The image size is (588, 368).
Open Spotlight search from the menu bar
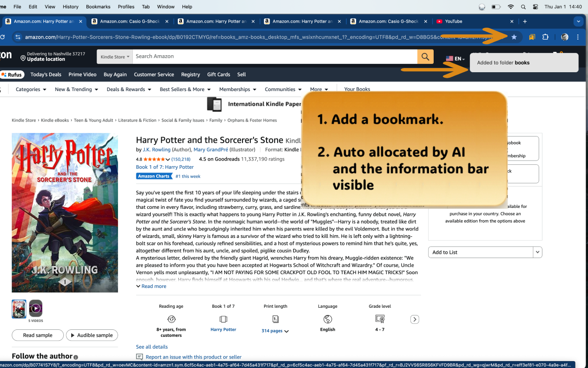coord(523,6)
